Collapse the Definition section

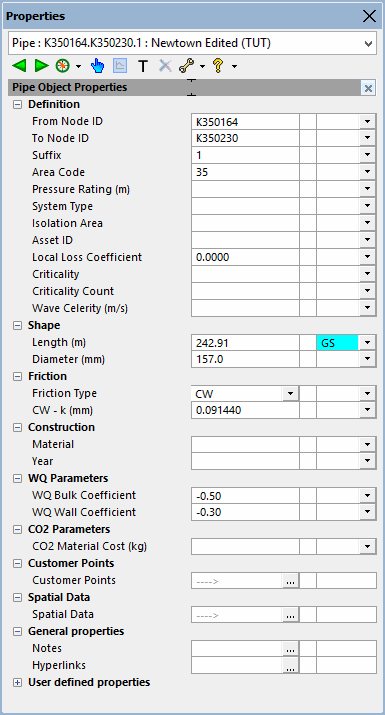tap(17, 104)
